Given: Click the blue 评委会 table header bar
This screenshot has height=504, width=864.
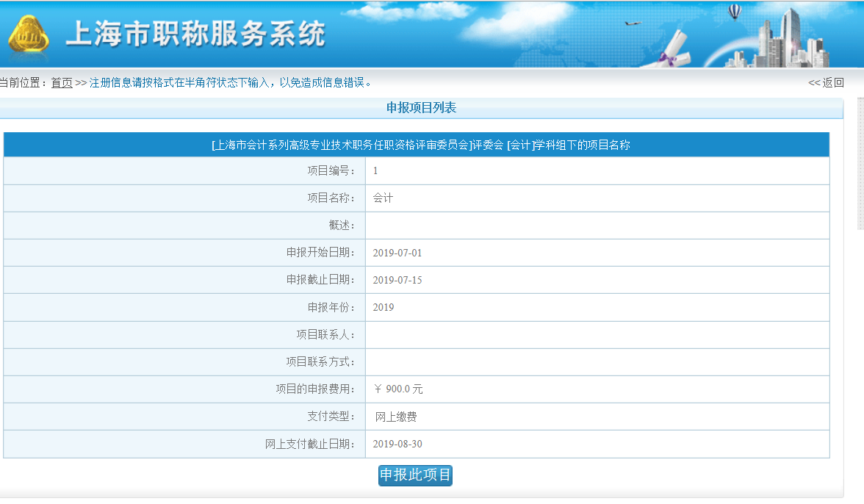Looking at the screenshot, I should tap(417, 145).
